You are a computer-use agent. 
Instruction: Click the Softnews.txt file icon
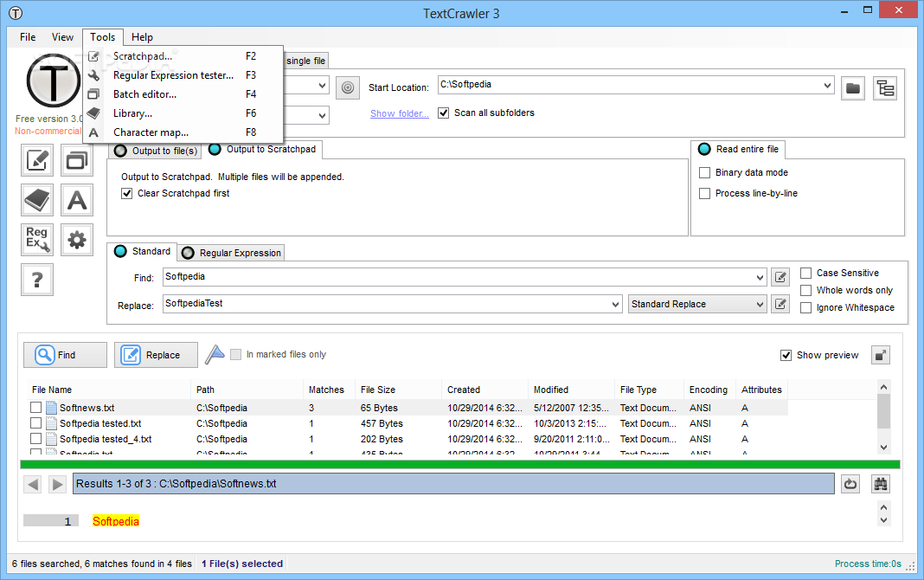pos(51,407)
